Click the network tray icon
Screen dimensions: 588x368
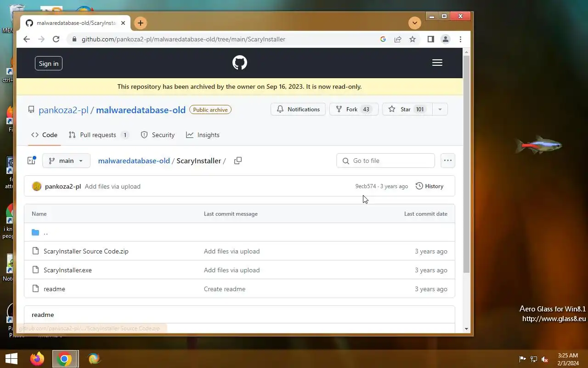click(x=533, y=359)
